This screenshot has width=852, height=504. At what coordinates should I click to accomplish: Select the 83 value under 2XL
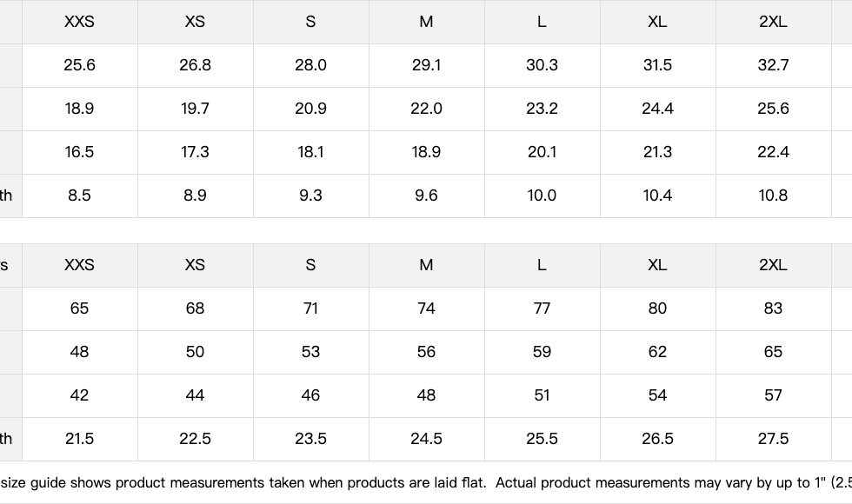773,308
